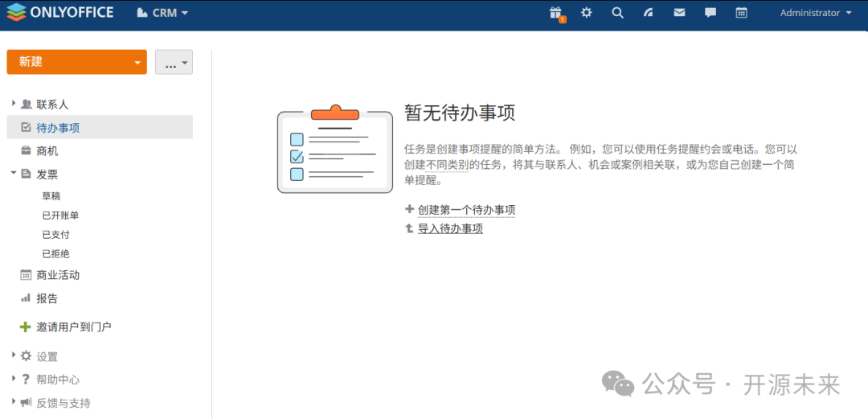Open the 草稿 invoices filter
This screenshot has width=868, height=419.
[51, 196]
